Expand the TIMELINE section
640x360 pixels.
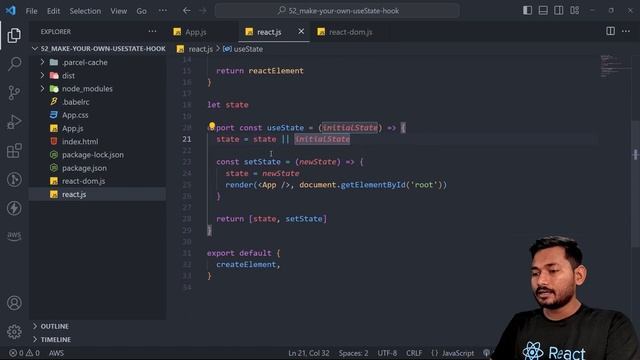tap(98, 339)
